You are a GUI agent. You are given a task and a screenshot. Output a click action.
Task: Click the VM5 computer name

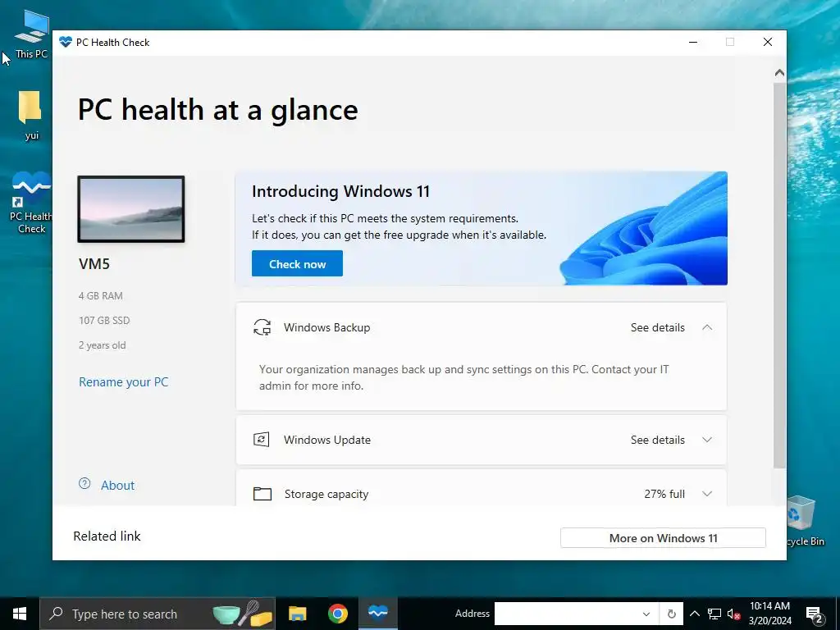point(94,264)
